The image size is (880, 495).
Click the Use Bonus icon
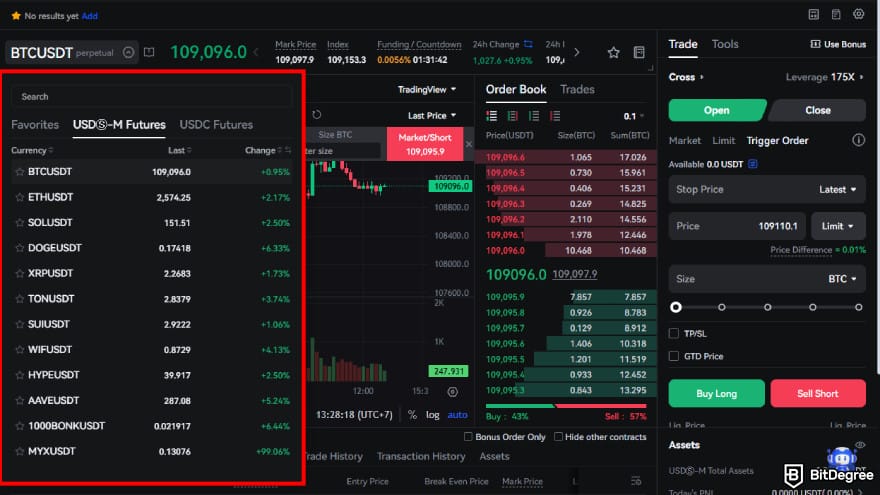click(x=815, y=44)
